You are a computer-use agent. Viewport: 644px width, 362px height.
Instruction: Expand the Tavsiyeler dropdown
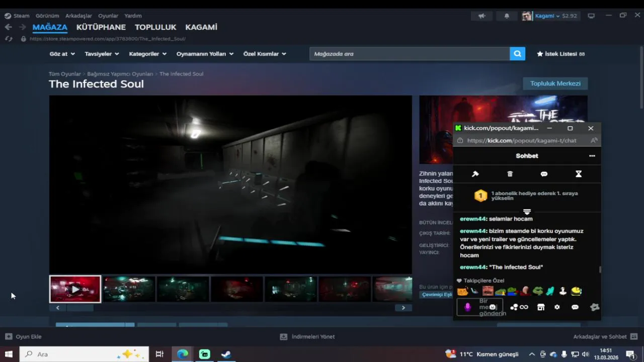pyautogui.click(x=102, y=54)
